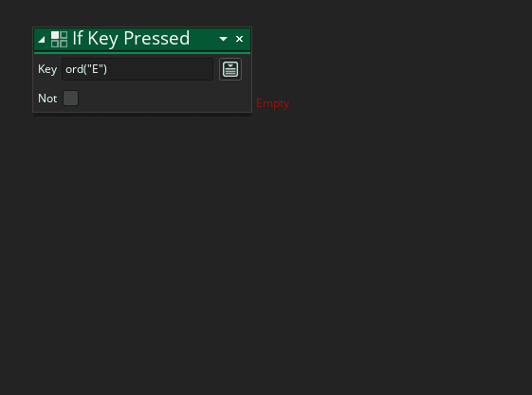This screenshot has width=532, height=395.
Task: Enable the Not checkbox
Action: click(70, 98)
